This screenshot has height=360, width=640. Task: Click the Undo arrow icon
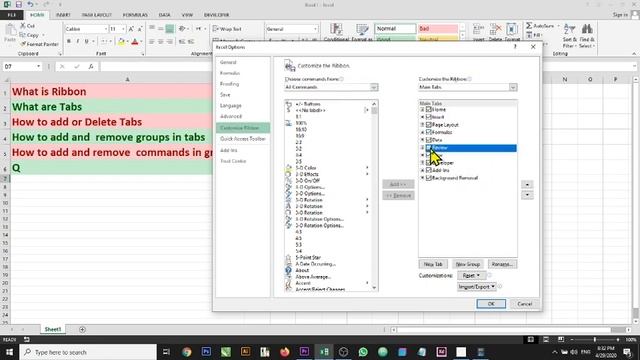[31, 4]
